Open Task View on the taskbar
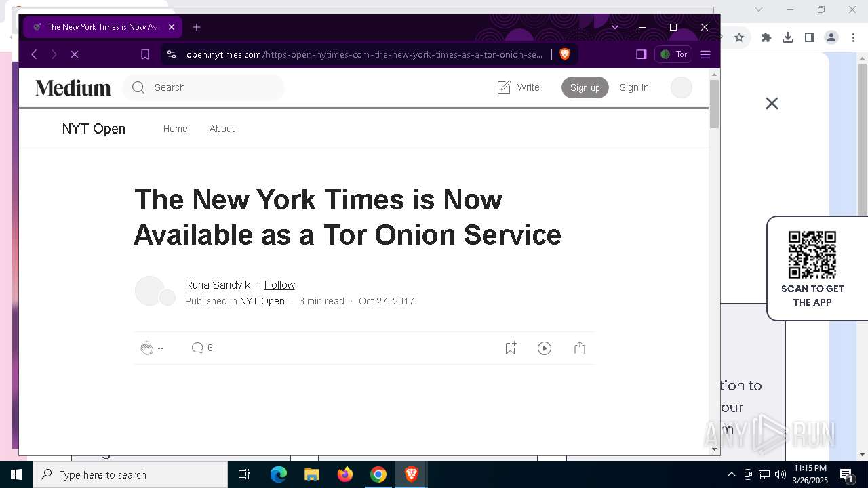Image resolution: width=868 pixels, height=488 pixels. [x=244, y=474]
